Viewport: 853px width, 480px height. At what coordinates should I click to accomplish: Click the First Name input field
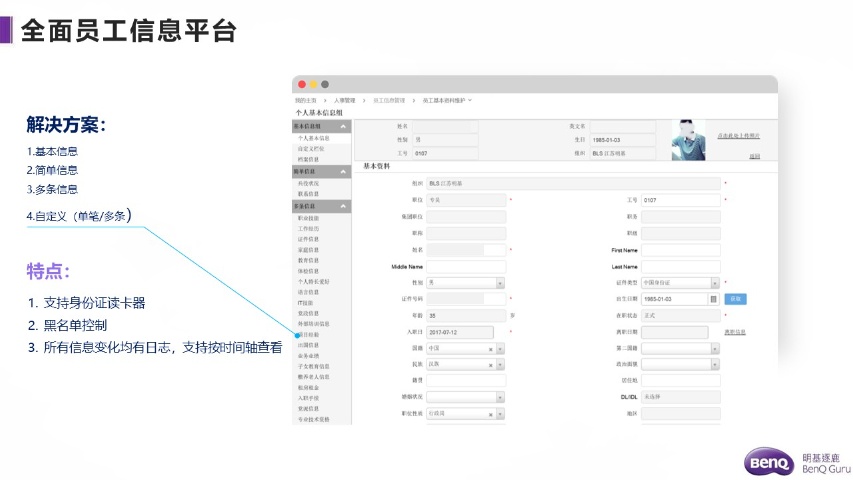coord(681,250)
